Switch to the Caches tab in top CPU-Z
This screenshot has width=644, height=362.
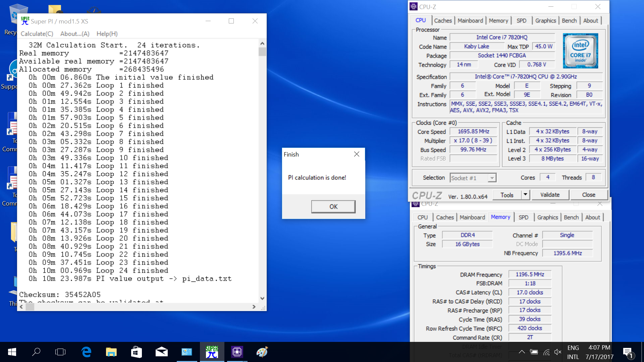pos(443,21)
